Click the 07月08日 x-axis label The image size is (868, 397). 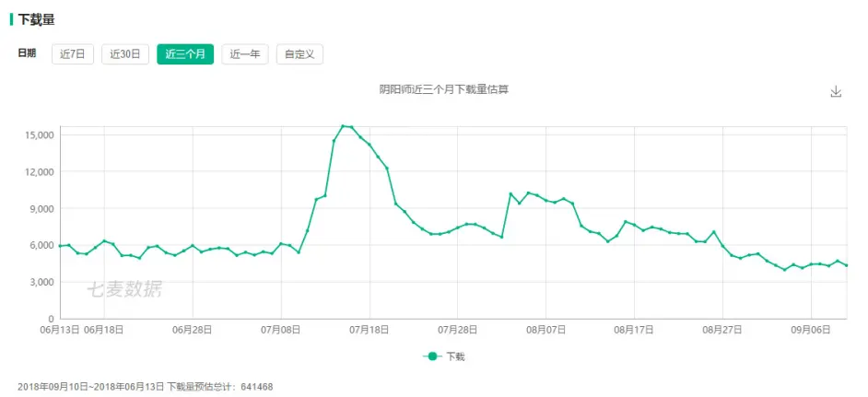tap(281, 330)
